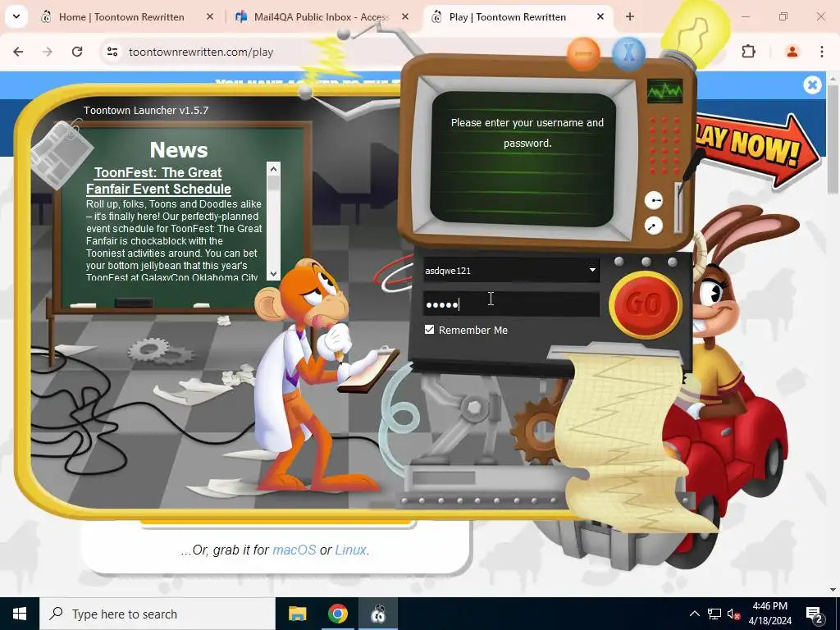Open the Windows Start menu

[20, 614]
